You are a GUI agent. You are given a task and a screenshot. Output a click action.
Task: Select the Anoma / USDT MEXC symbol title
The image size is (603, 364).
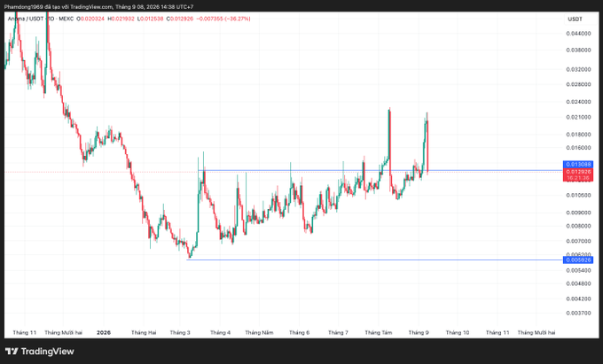(41, 19)
